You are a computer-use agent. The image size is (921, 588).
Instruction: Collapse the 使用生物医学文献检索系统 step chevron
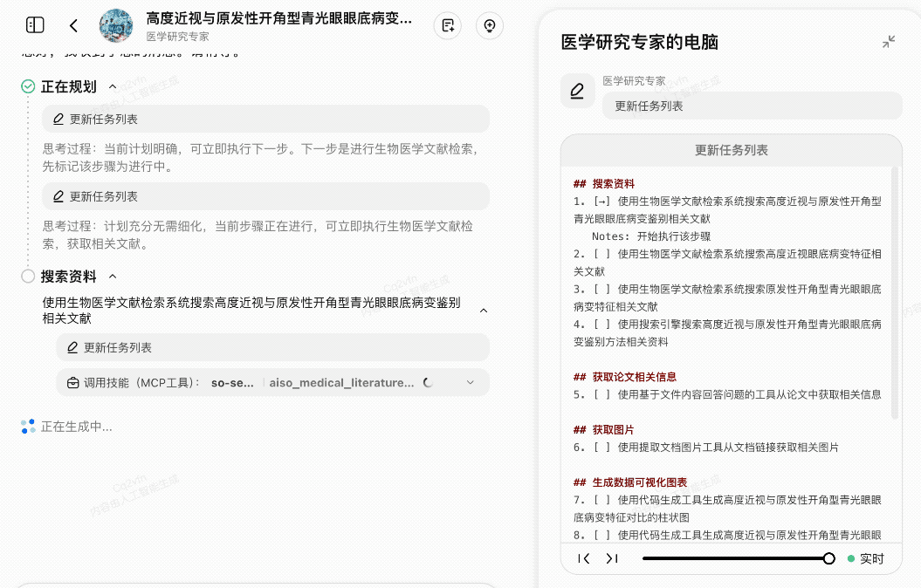(484, 311)
